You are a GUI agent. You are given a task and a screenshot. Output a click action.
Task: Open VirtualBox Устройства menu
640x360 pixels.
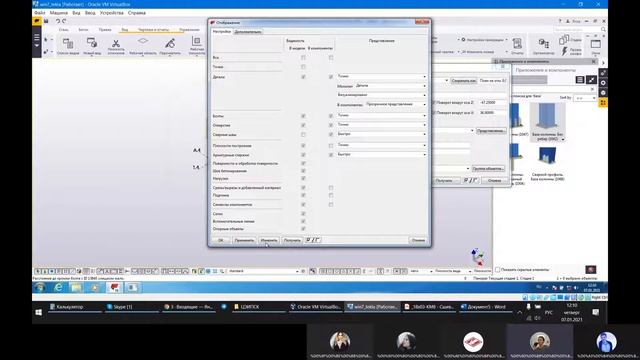tap(111, 13)
